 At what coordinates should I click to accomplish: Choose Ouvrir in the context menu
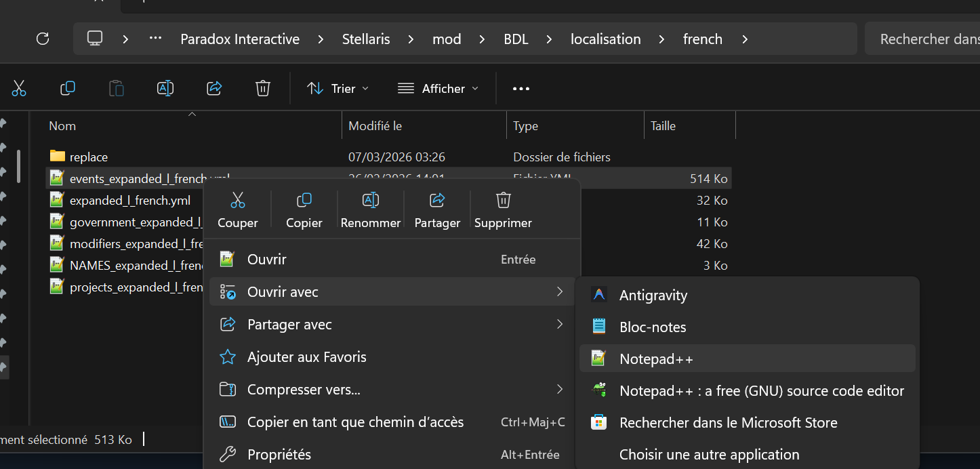point(392,260)
